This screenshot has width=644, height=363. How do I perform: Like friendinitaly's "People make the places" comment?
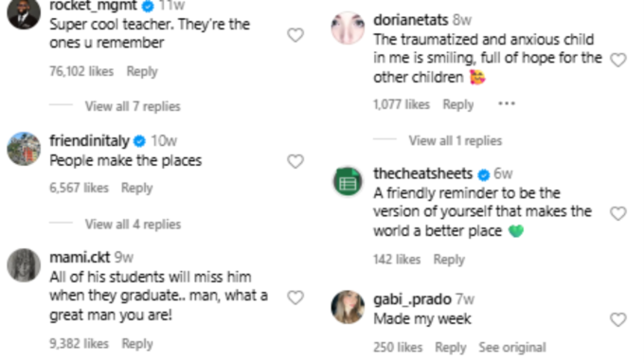pos(295,161)
